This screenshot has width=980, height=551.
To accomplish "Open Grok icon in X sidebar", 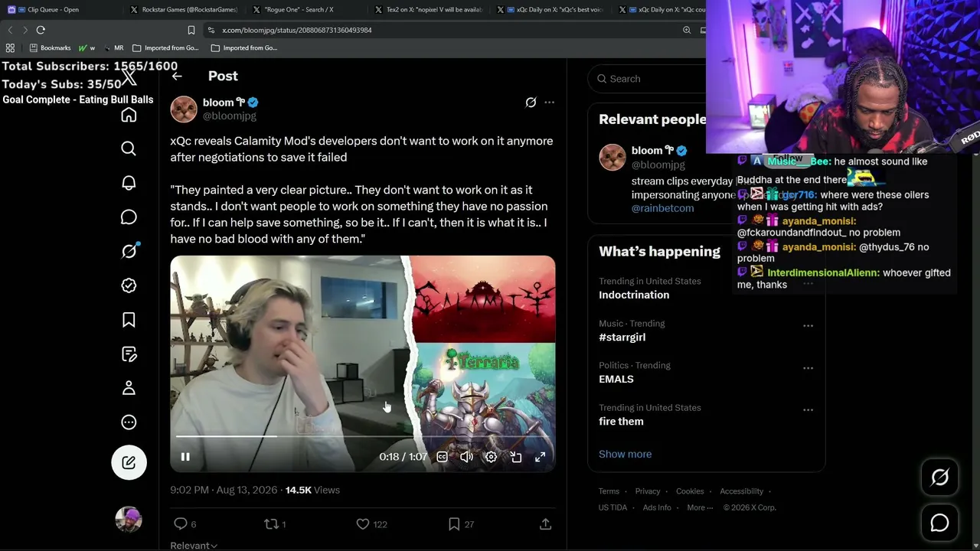I will (x=129, y=251).
